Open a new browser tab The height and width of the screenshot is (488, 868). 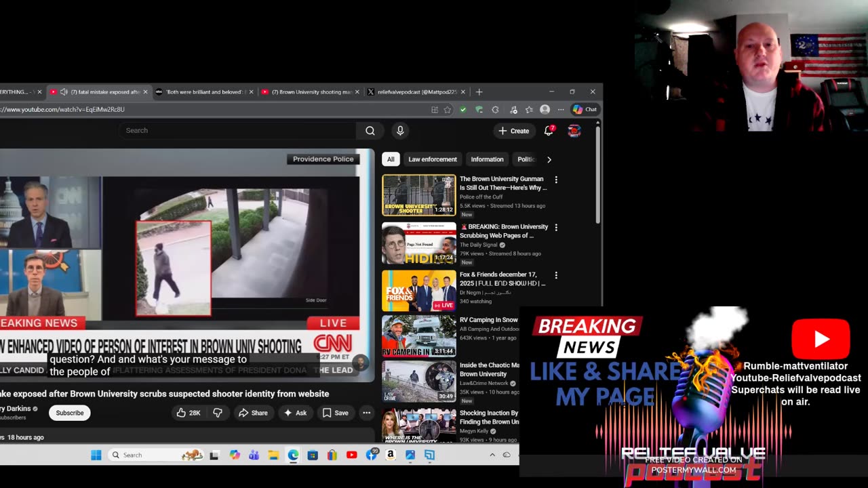(479, 91)
